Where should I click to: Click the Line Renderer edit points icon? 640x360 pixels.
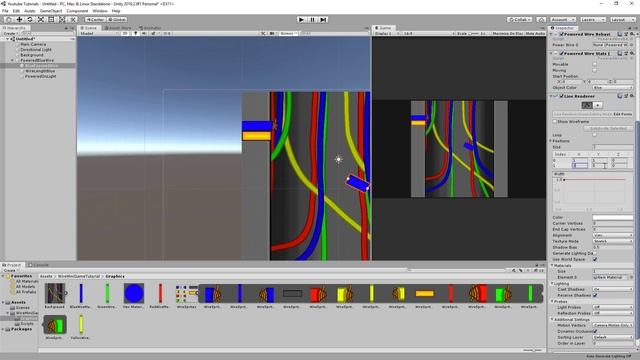587,105
